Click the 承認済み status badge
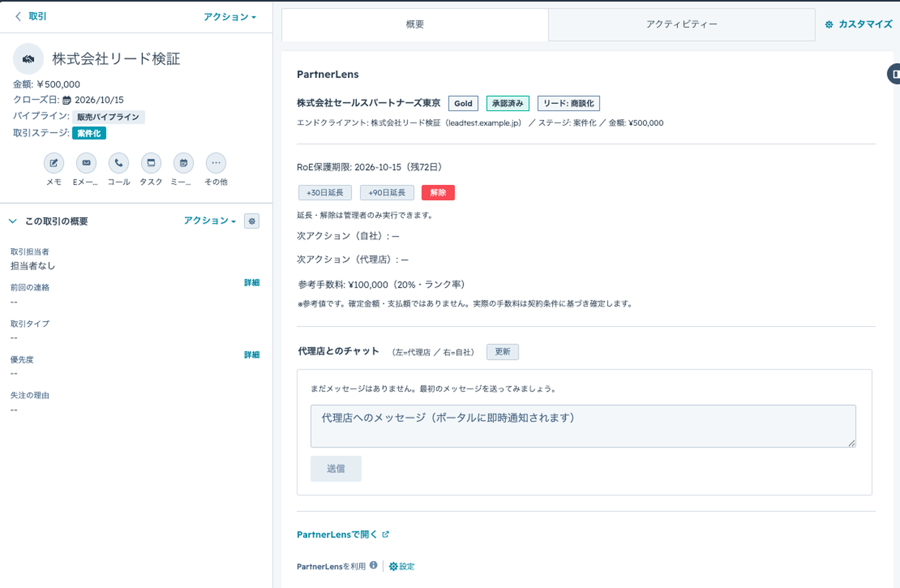Image resolution: width=900 pixels, height=588 pixels. click(508, 103)
